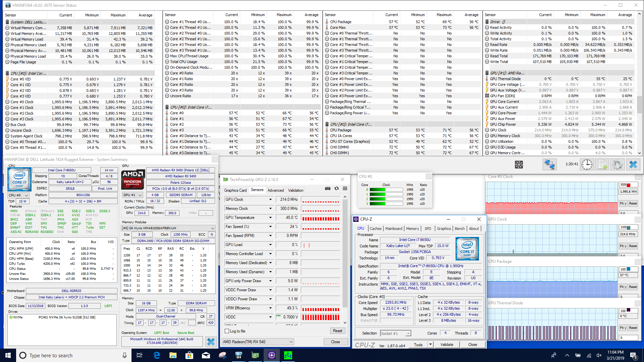The width and height of the screenshot is (644, 362).
Task: Open the AMD Radeon RX 540 selector
Action: [258, 342]
